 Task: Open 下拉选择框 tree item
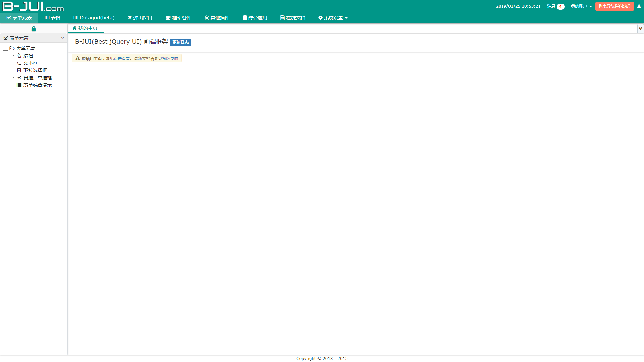click(35, 70)
